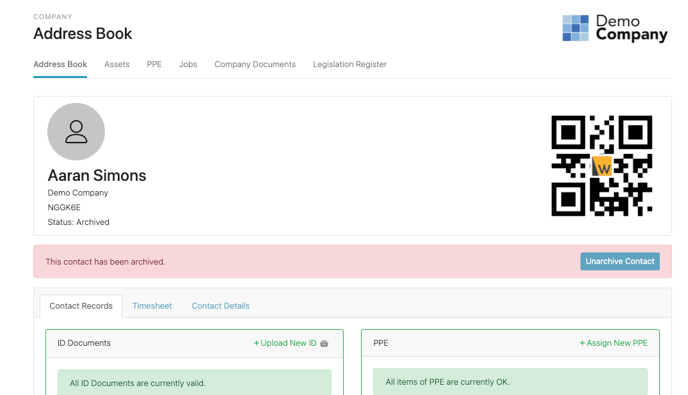Open the PPE navigation tab
The image size is (688, 395).
(154, 64)
